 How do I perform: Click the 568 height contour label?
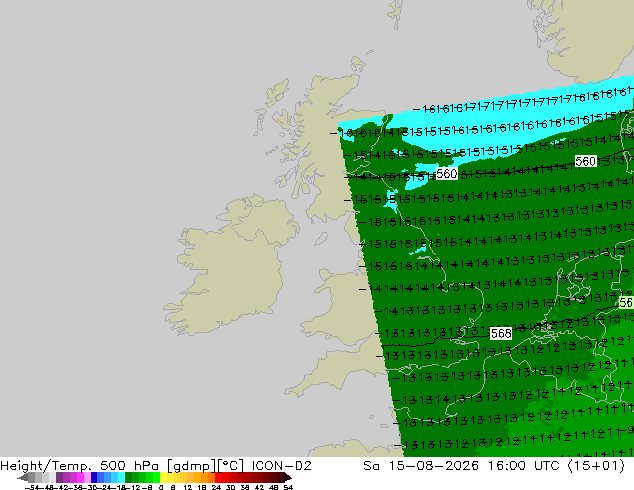[501, 334]
